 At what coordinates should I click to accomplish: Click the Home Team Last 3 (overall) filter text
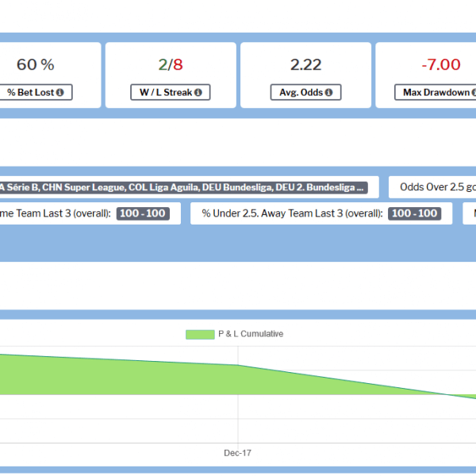[56, 213]
